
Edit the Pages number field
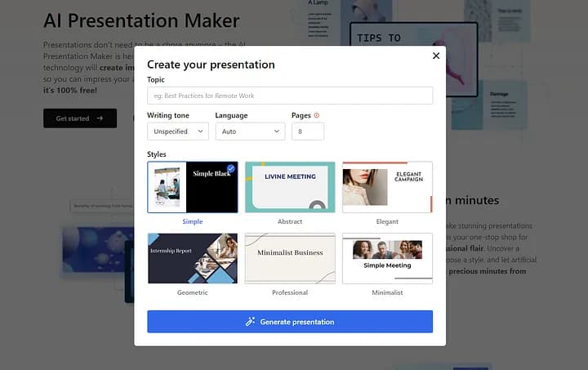307,132
